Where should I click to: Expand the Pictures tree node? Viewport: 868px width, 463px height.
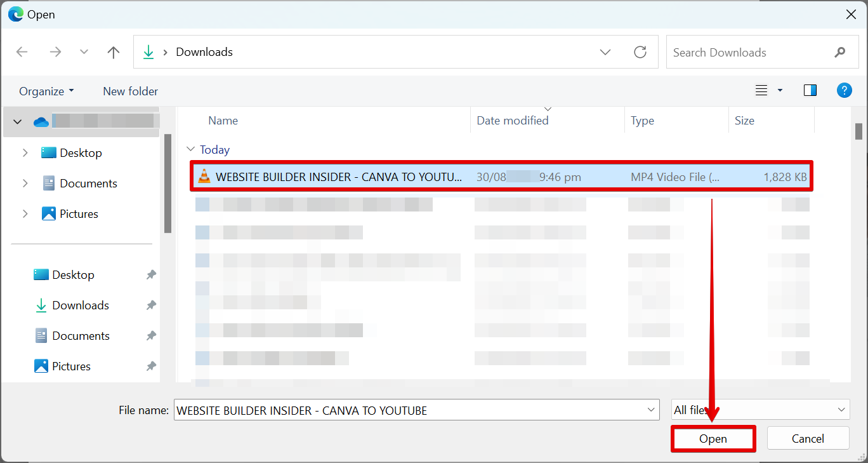click(25, 213)
